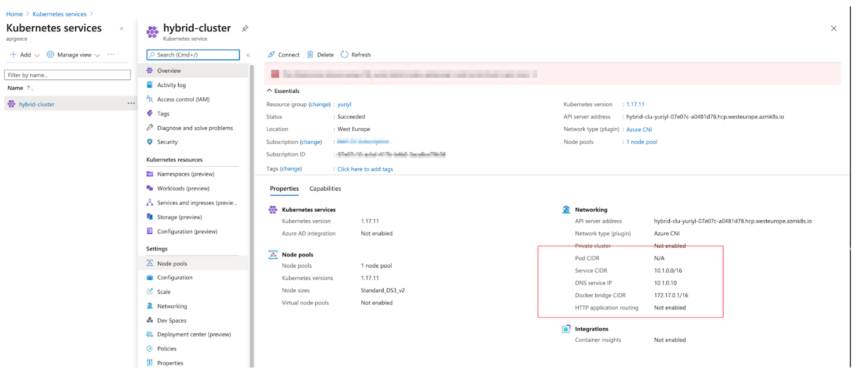Viewport: 868px width, 379px height.
Task: Click the Networking settings icon
Action: 150,306
